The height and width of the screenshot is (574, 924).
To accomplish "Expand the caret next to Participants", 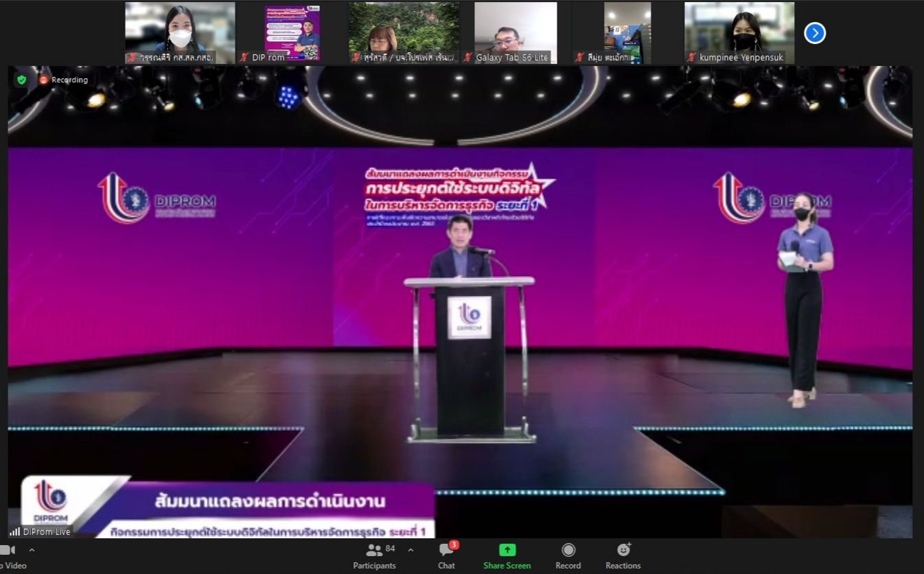I will tap(411, 550).
